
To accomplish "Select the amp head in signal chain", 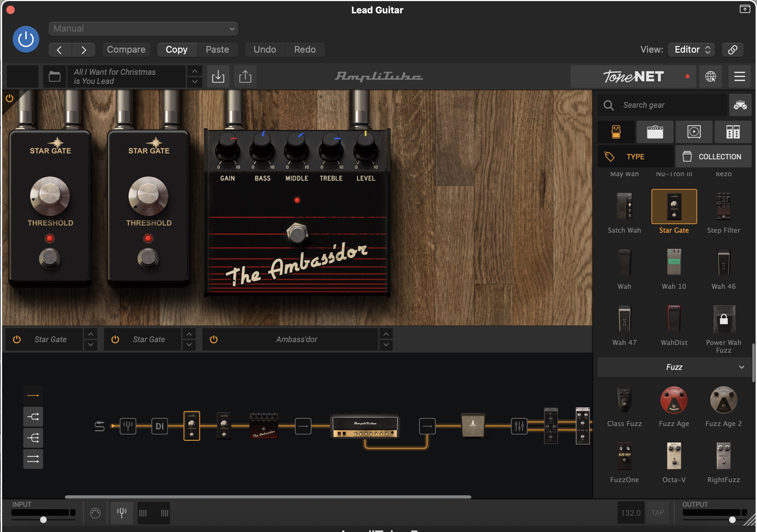I will [365, 426].
